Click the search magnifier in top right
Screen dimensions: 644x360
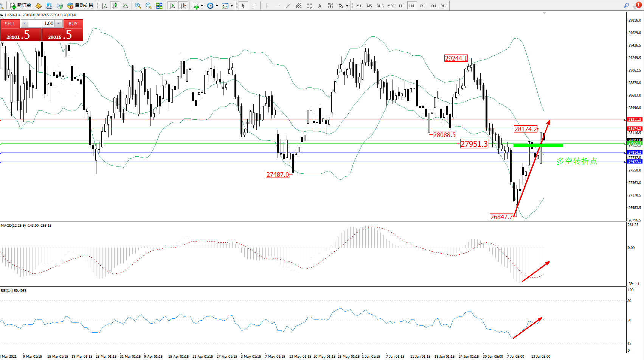pyautogui.click(x=626, y=6)
